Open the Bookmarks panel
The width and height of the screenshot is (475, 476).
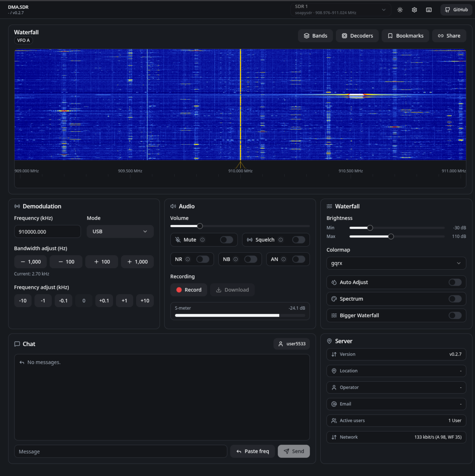point(405,35)
